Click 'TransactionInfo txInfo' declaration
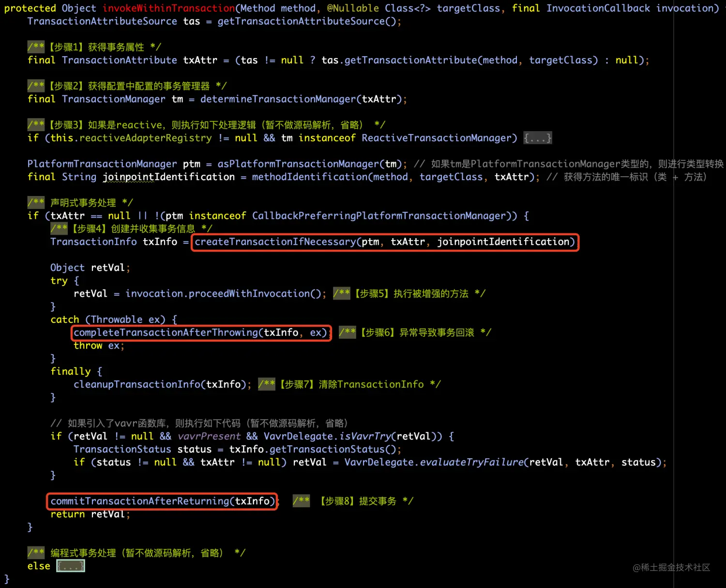The image size is (726, 588). tap(114, 242)
